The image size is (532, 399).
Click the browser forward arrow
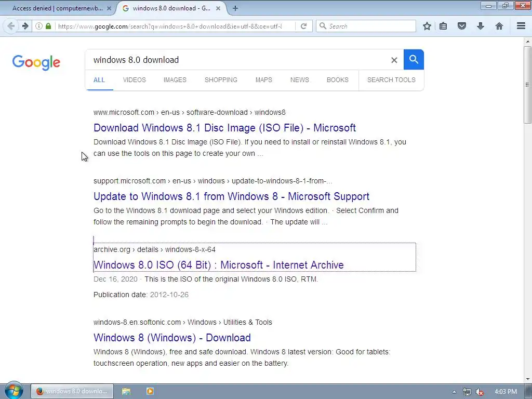point(25,26)
